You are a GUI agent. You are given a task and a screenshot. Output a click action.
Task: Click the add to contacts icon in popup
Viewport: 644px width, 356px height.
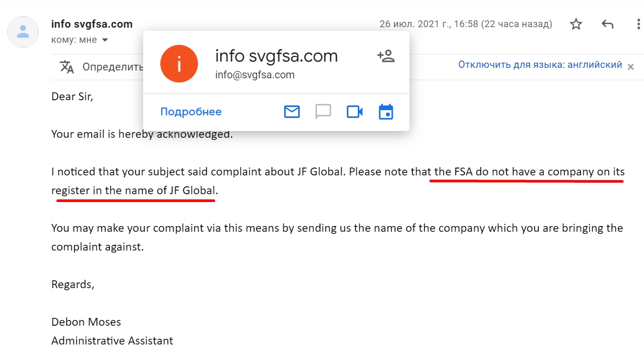(x=386, y=56)
